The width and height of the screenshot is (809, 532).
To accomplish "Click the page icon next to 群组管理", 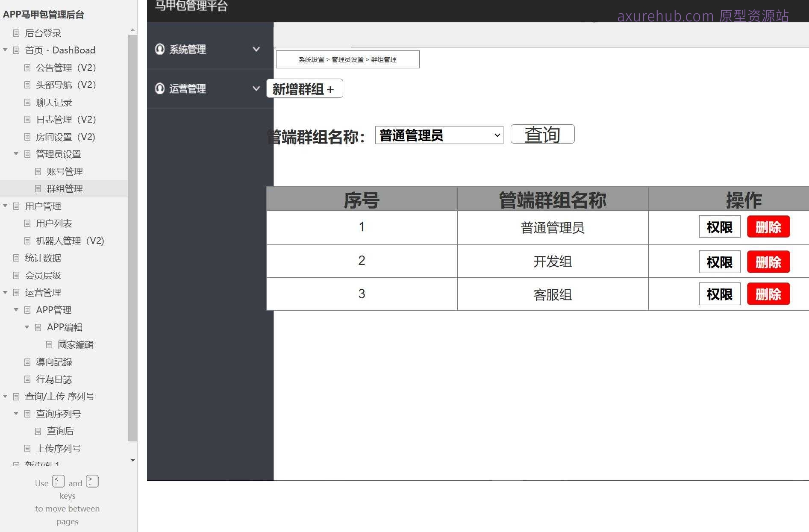I will [38, 188].
